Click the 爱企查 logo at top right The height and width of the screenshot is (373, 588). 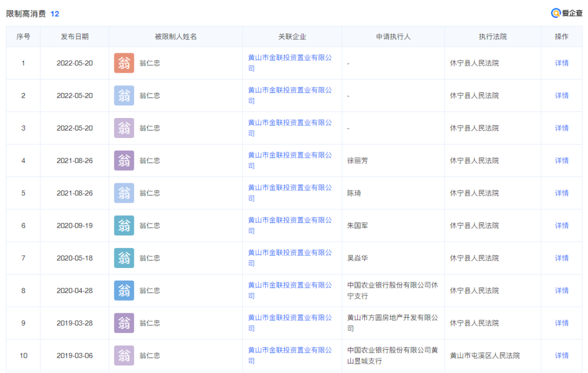pos(567,13)
